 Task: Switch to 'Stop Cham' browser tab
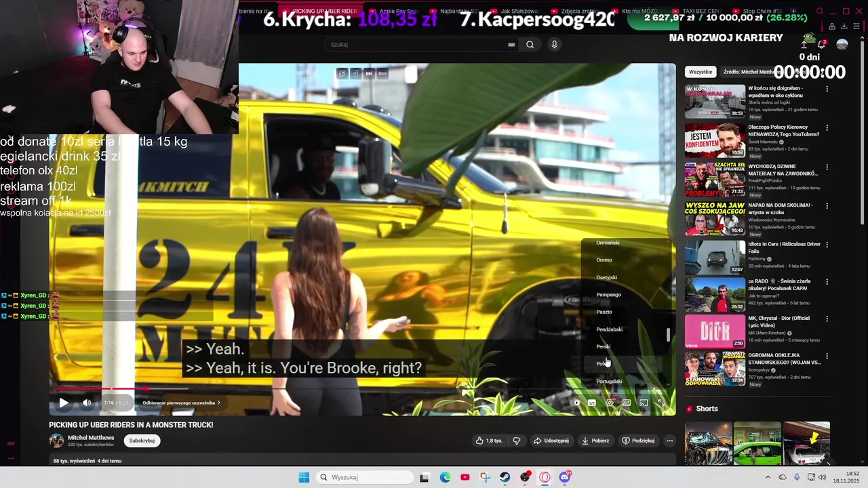point(759,12)
